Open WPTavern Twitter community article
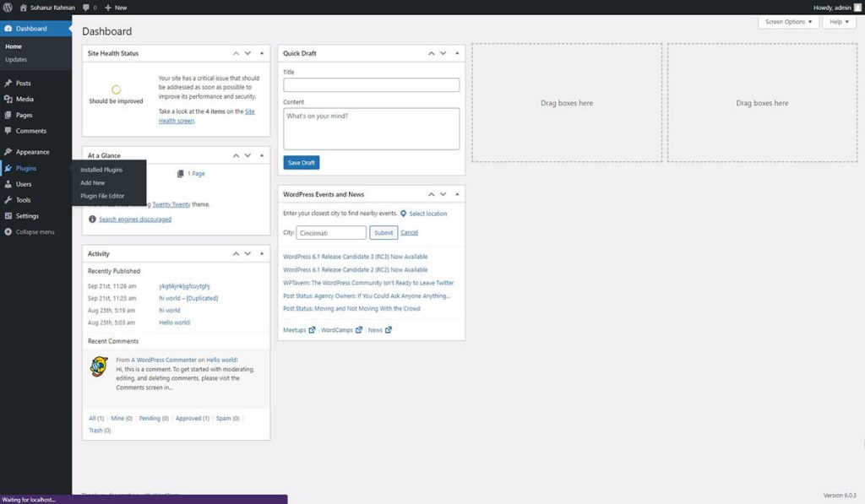865x504 pixels. point(368,283)
